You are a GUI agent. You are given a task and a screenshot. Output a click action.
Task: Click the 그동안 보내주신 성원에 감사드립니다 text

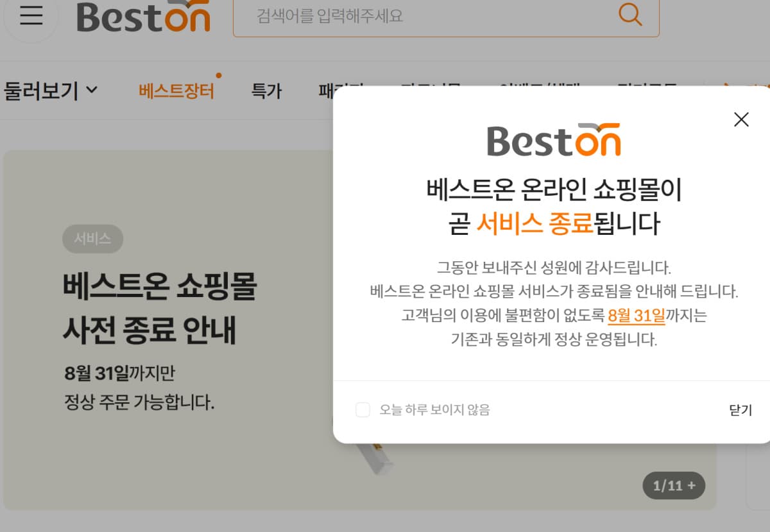pyautogui.click(x=554, y=267)
